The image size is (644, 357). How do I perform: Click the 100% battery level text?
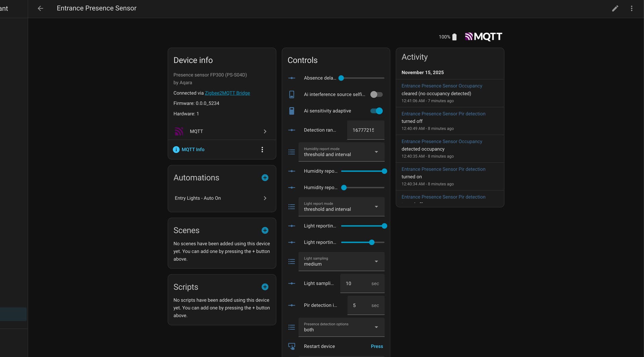(x=444, y=37)
